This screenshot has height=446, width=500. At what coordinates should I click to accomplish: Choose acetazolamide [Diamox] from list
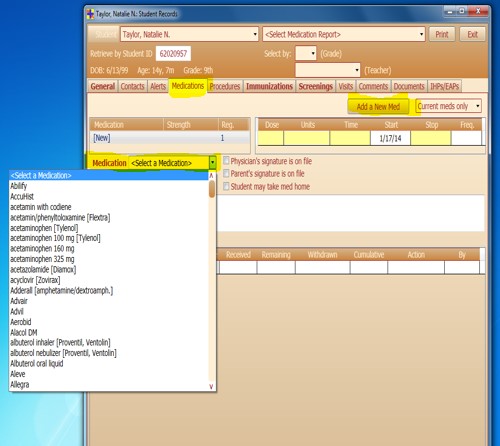[x=109, y=269]
